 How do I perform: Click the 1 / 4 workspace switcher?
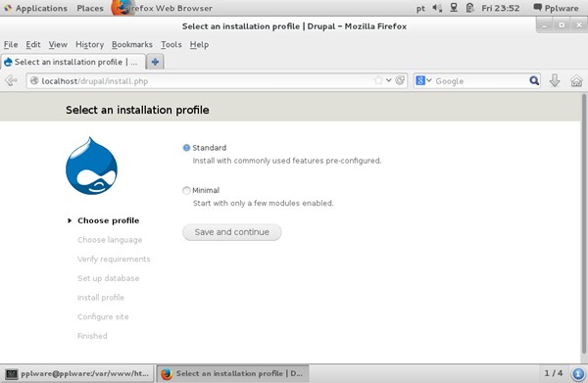click(554, 373)
